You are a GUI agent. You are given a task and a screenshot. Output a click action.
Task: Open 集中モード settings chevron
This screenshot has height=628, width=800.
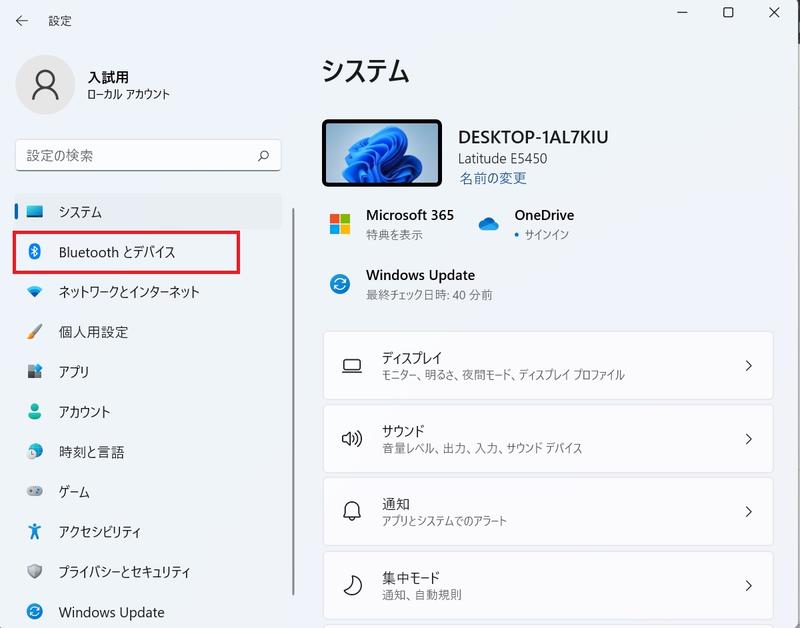click(748, 585)
